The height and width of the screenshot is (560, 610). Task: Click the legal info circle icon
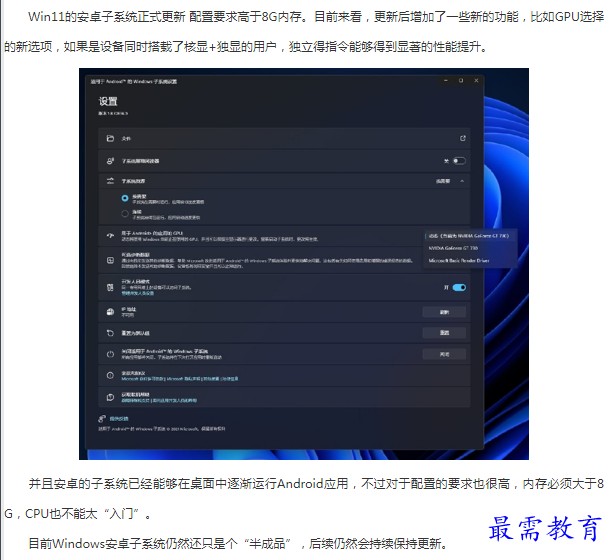pos(110,376)
